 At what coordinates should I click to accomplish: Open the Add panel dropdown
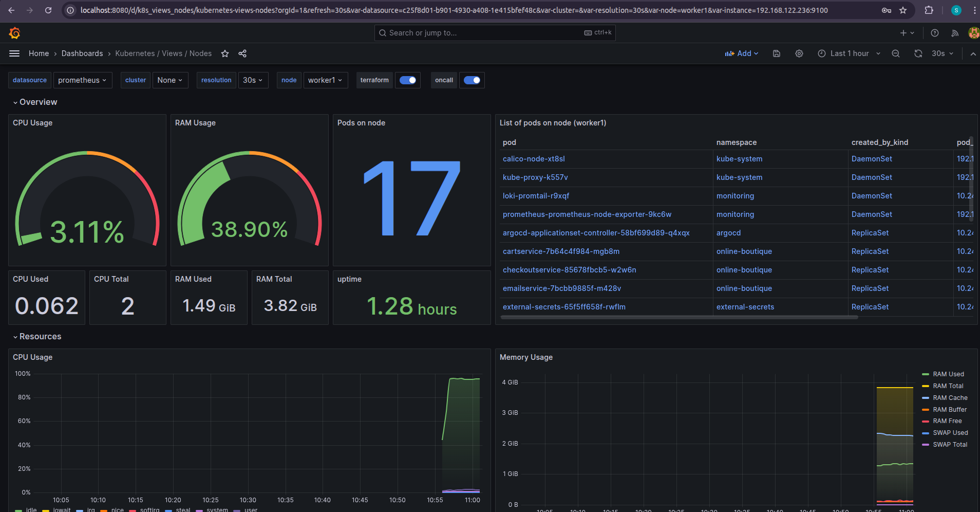741,53
